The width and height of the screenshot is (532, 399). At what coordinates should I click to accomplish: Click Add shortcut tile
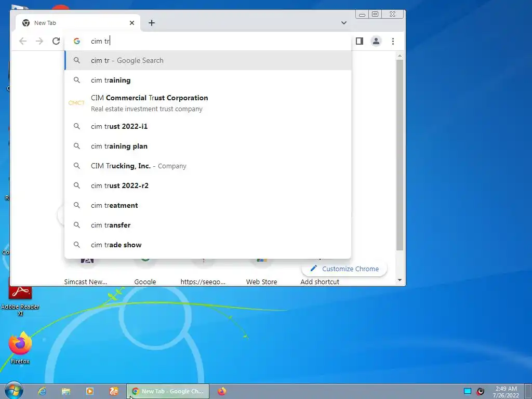tap(320, 282)
